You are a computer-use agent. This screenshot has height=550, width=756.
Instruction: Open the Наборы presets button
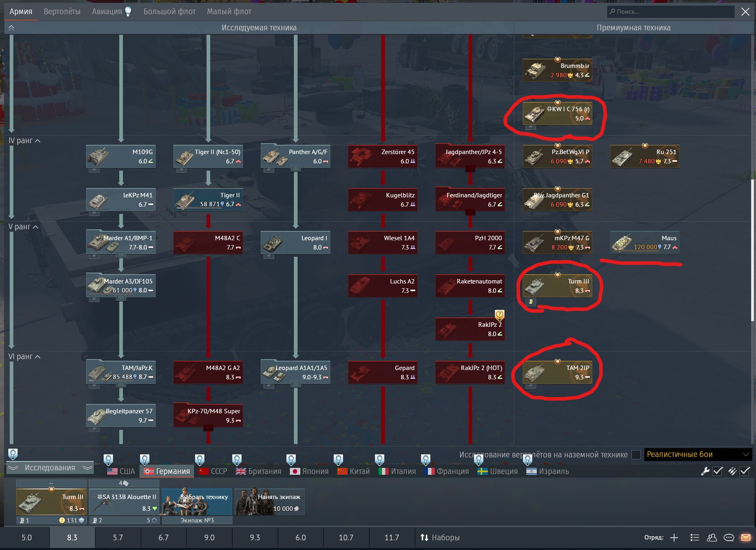coord(440,537)
